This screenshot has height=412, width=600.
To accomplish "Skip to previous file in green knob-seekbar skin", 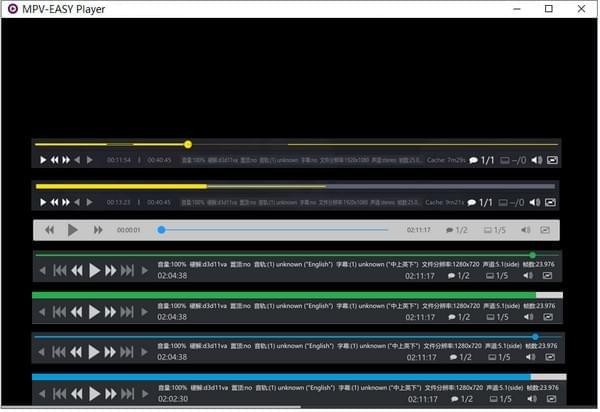I will tap(60, 271).
